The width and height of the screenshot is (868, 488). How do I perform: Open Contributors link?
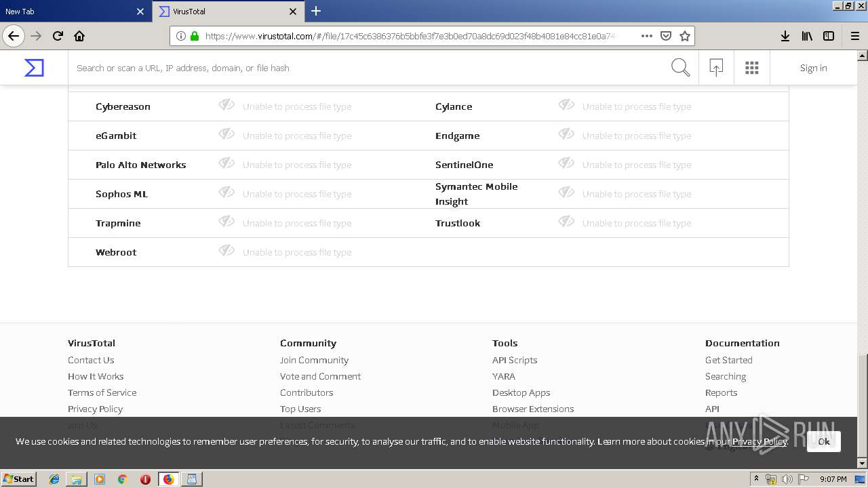point(307,392)
